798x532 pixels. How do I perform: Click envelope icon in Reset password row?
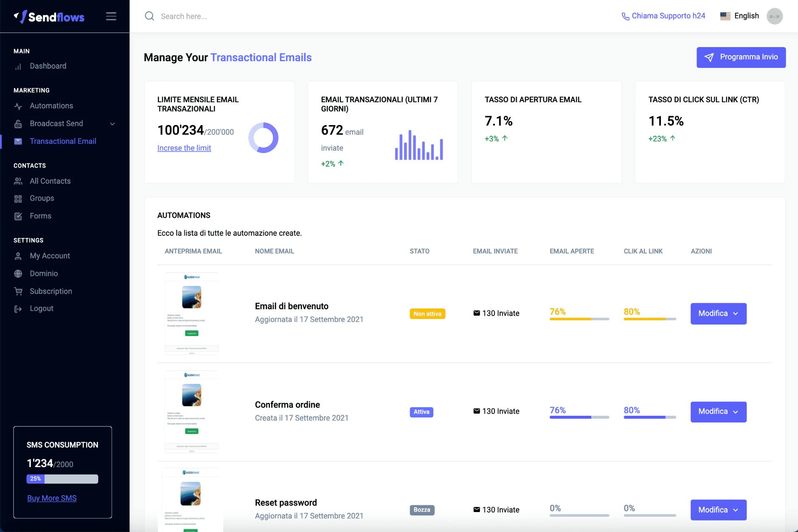pos(477,510)
